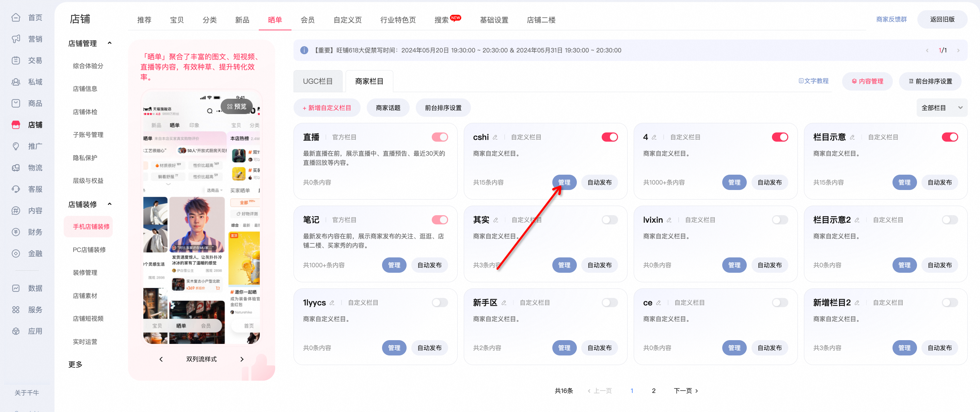980x412 pixels.
Task: Collapse the 店铺管理 section
Action: coord(110,43)
